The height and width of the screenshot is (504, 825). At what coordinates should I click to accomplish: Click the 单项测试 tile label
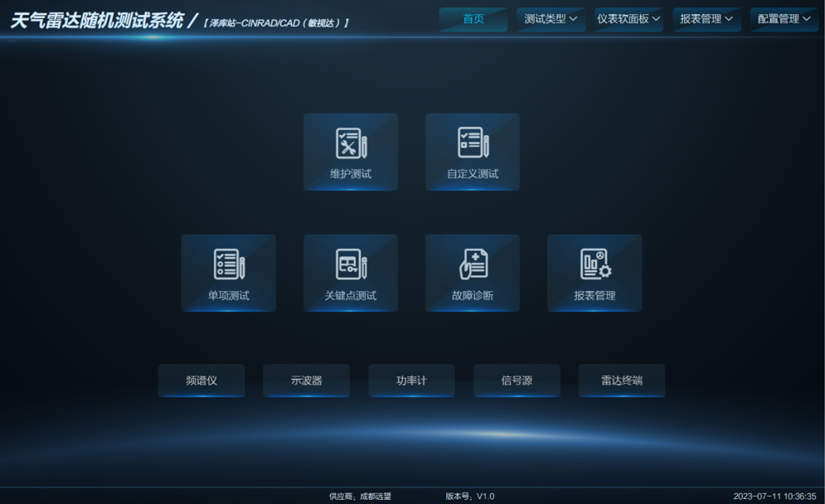tap(229, 295)
